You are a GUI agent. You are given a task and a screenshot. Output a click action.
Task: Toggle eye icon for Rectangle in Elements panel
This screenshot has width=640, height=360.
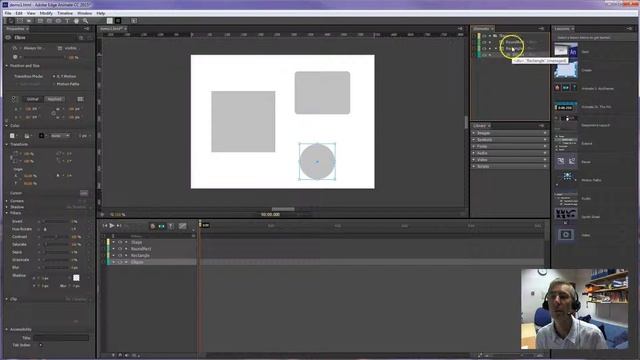pos(484,49)
